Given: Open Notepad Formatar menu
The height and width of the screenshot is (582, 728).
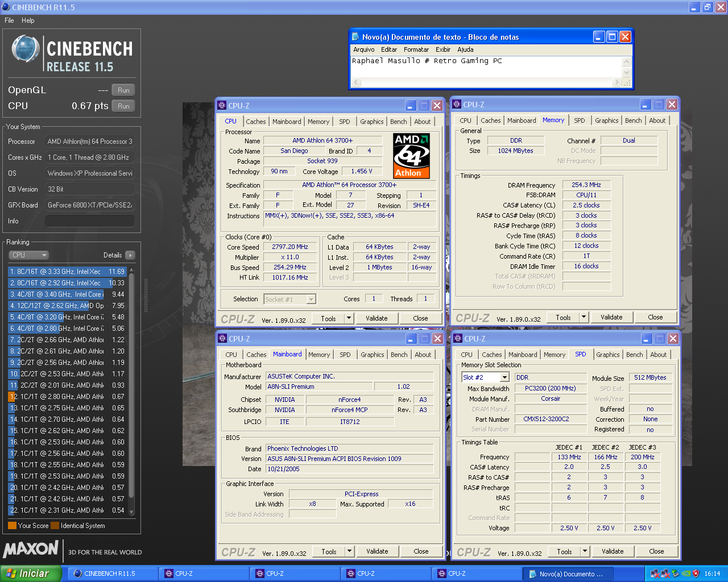Looking at the screenshot, I should (x=416, y=49).
